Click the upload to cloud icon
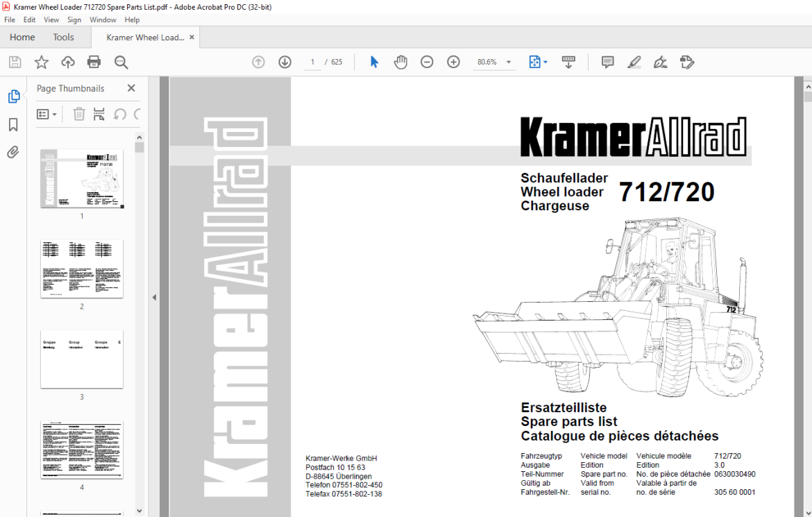Image resolution: width=812 pixels, height=517 pixels. pos(68,62)
